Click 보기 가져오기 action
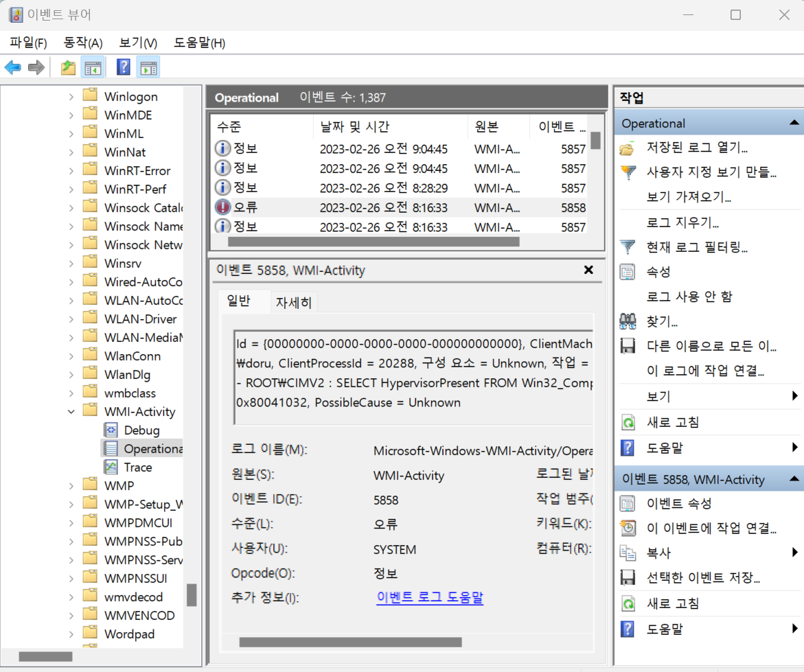 click(x=689, y=197)
